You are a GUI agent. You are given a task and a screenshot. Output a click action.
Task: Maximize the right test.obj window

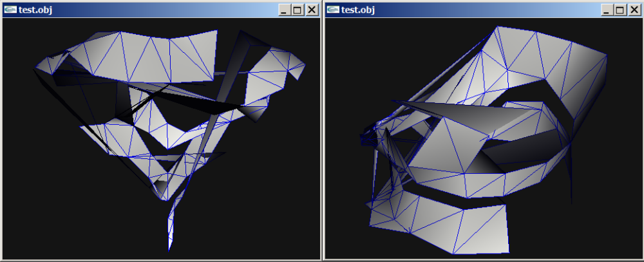(x=620, y=10)
